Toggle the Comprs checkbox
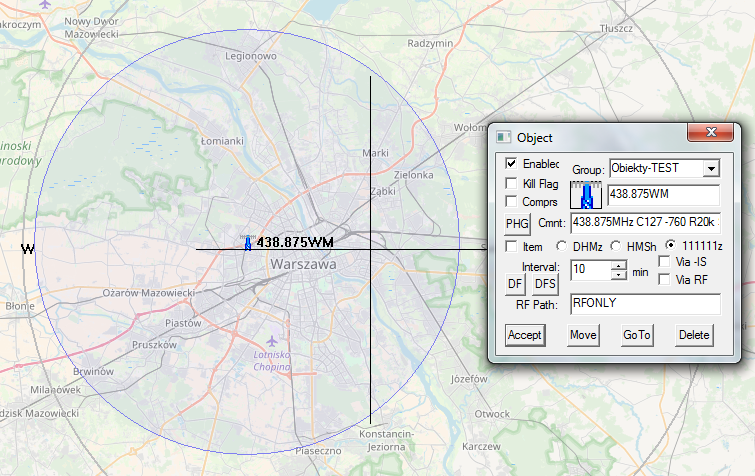Image resolution: width=755 pixels, height=476 pixels. pos(512,202)
